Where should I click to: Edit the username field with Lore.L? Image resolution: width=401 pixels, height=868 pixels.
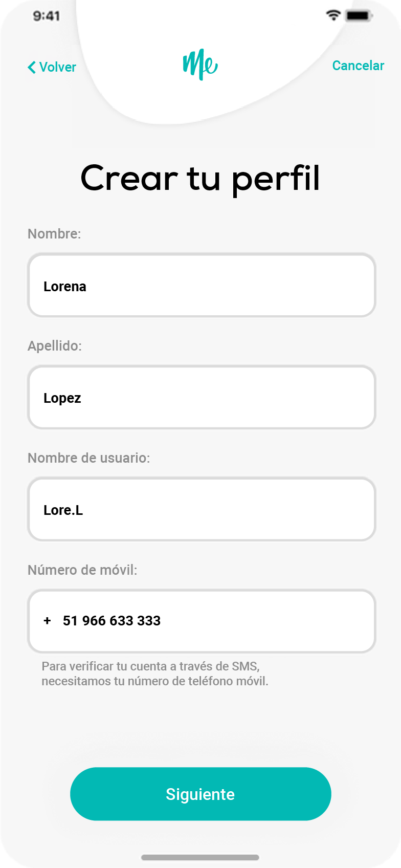click(x=202, y=510)
